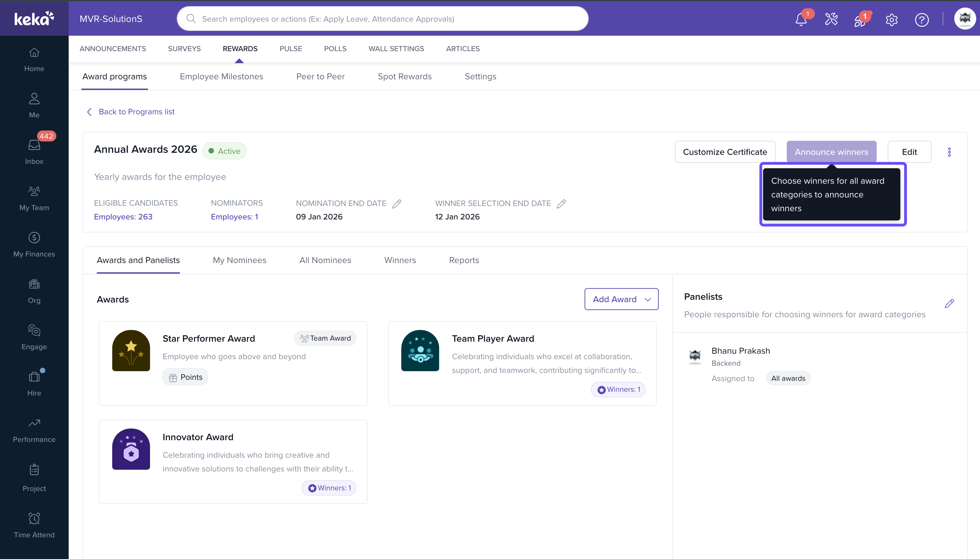Image resolution: width=980 pixels, height=559 pixels.
Task: Open the help question mark icon
Action: [921, 20]
